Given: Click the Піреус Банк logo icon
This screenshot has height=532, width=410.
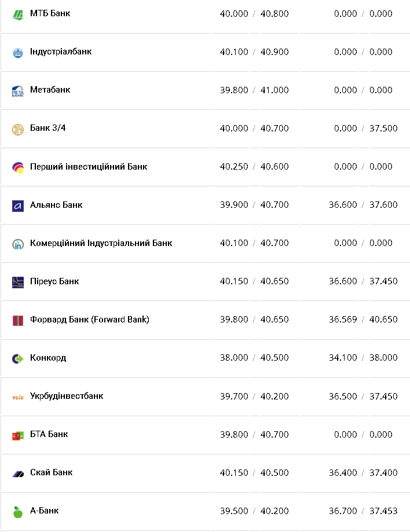Looking at the screenshot, I should (18, 282).
